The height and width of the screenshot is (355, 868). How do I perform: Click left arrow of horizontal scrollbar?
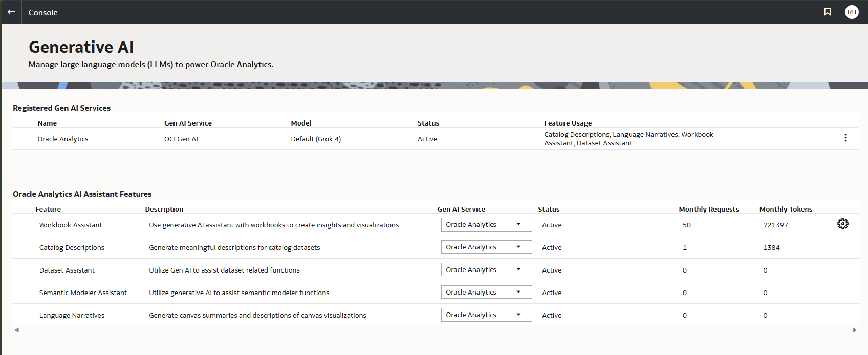coord(17,330)
